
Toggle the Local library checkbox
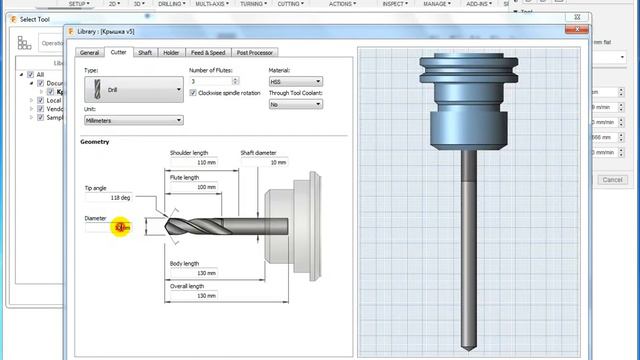[x=40, y=100]
